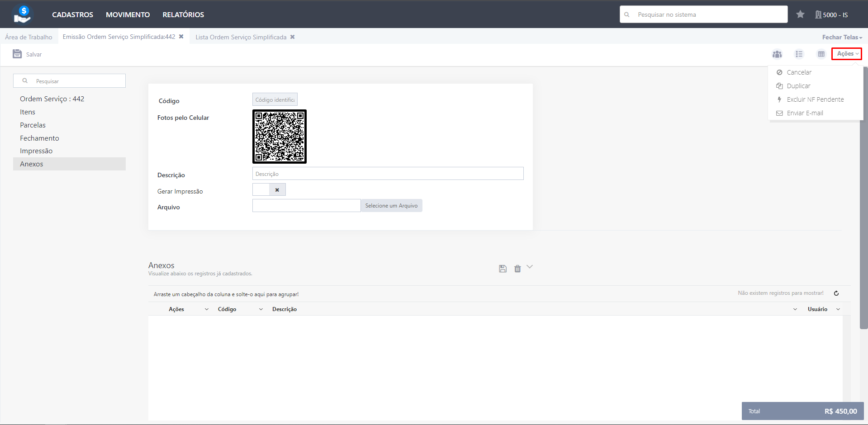Open the Código column filter arrow
Viewport: 868px width, 425px height.
261,309
